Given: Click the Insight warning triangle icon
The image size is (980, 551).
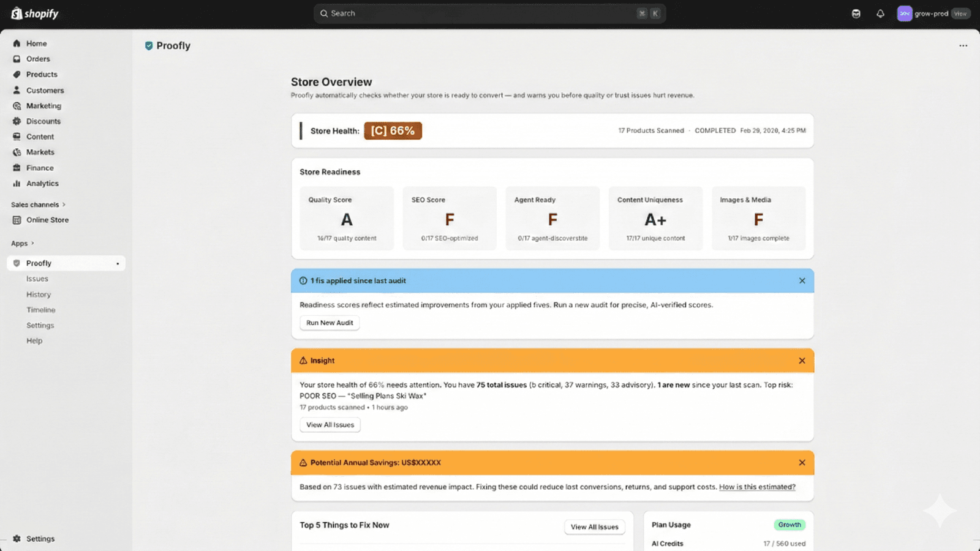Looking at the screenshot, I should 303,361.
